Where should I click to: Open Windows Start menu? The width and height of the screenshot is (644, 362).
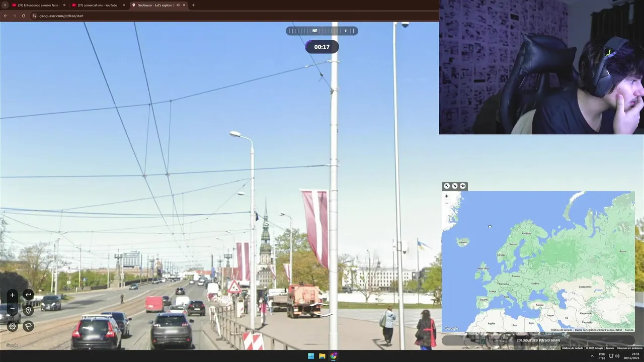[311, 356]
